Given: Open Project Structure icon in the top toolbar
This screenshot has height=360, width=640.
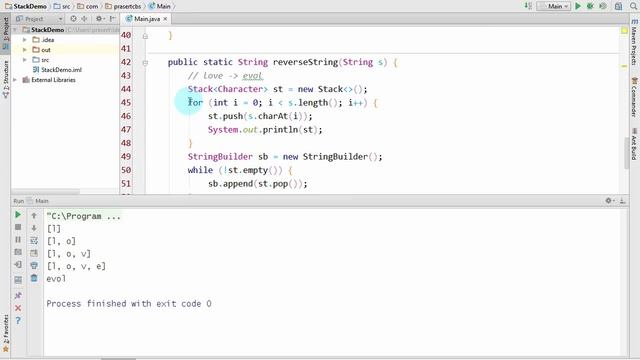Looking at the screenshot, I should click(619, 6).
